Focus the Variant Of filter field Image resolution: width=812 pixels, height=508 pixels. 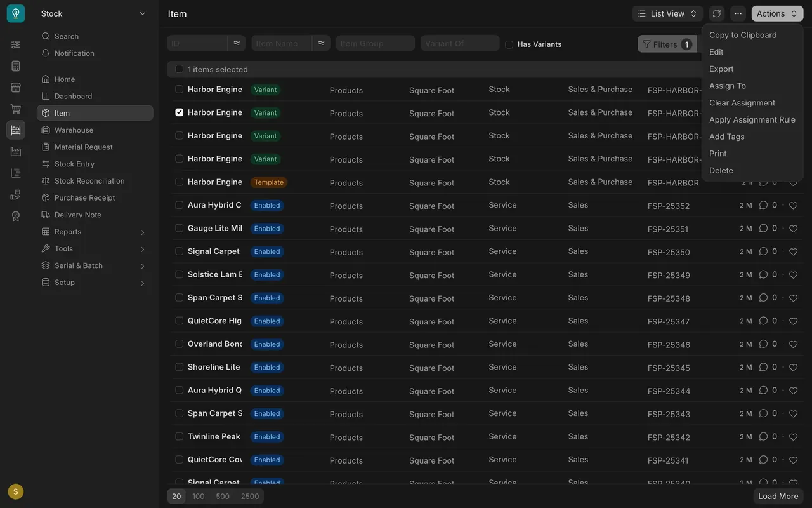(460, 43)
